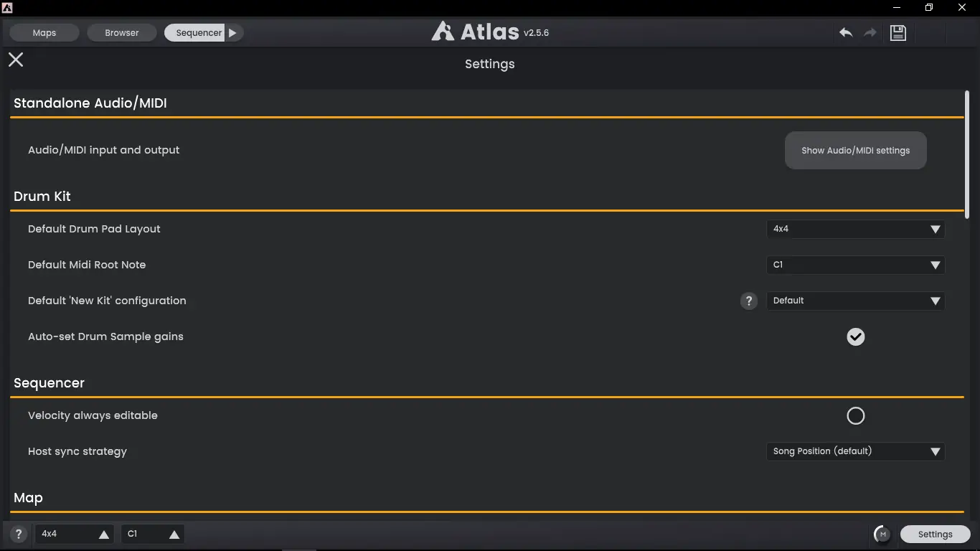The image size is (980, 551).
Task: Enable Velocity always editable option
Action: point(856,416)
